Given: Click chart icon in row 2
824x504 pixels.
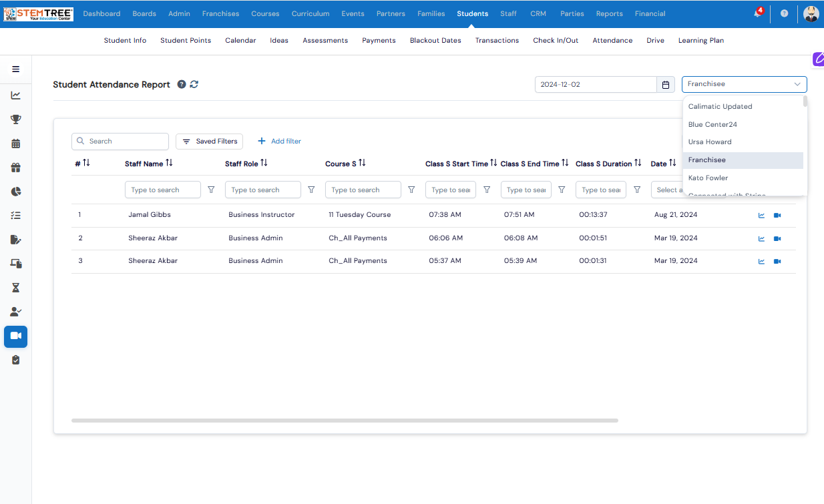Looking at the screenshot, I should pos(761,238).
